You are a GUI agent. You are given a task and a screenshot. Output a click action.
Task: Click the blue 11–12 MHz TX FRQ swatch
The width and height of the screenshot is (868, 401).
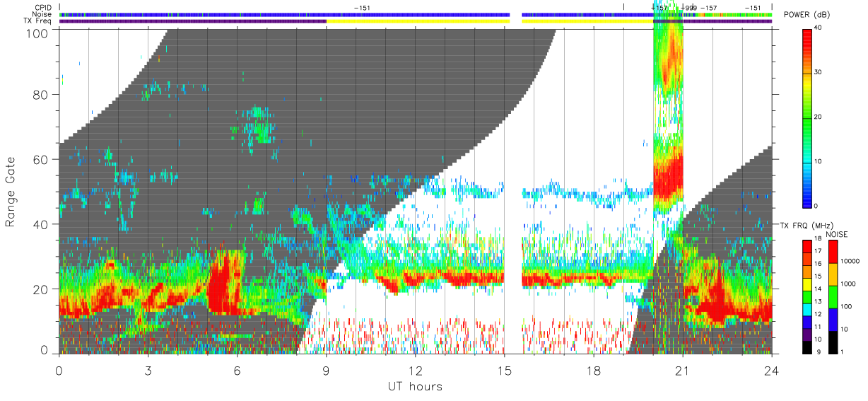point(807,322)
